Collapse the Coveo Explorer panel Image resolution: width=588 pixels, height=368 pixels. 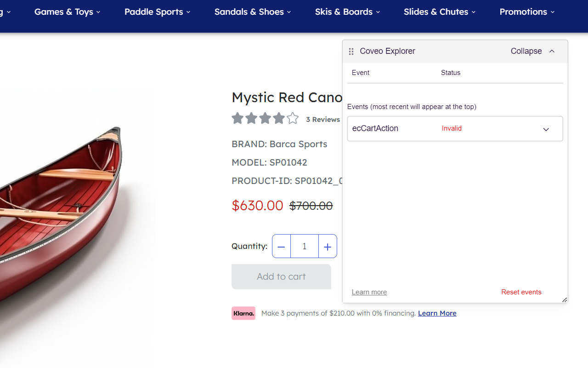point(533,51)
